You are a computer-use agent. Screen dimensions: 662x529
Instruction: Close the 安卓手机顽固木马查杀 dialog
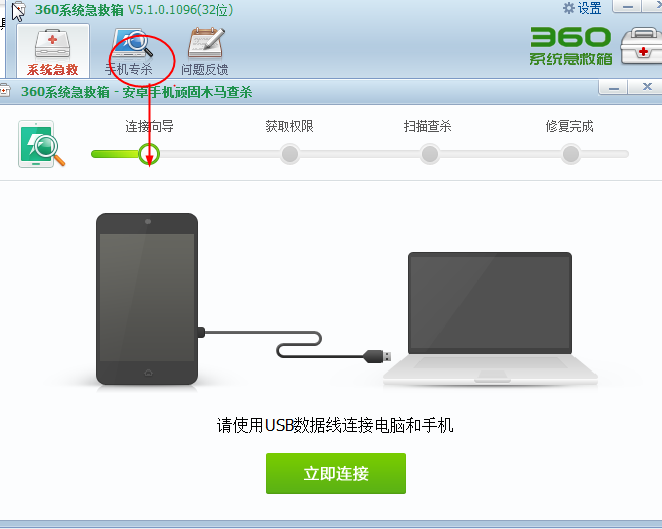pyautogui.click(x=646, y=87)
